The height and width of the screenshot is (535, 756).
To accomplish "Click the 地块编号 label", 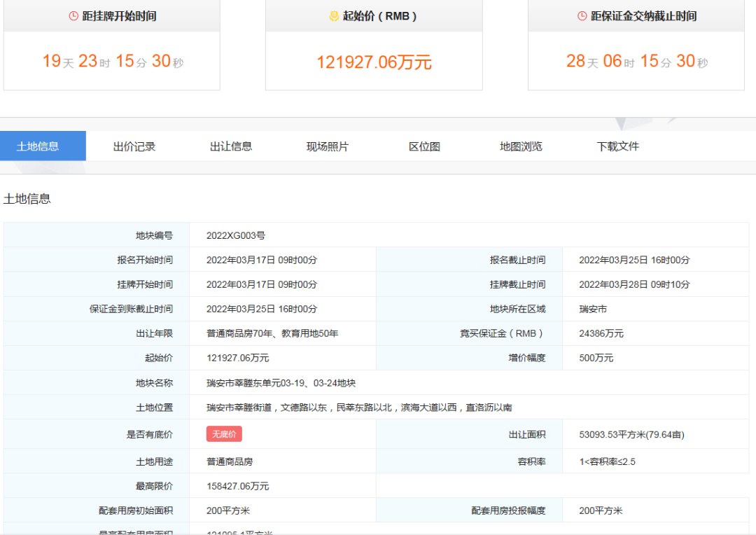I will (154, 235).
